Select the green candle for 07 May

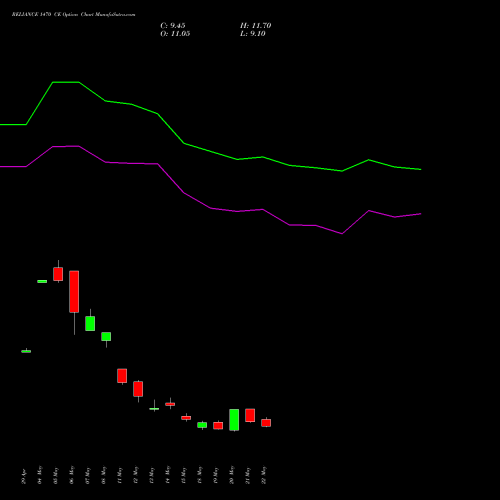[90, 323]
